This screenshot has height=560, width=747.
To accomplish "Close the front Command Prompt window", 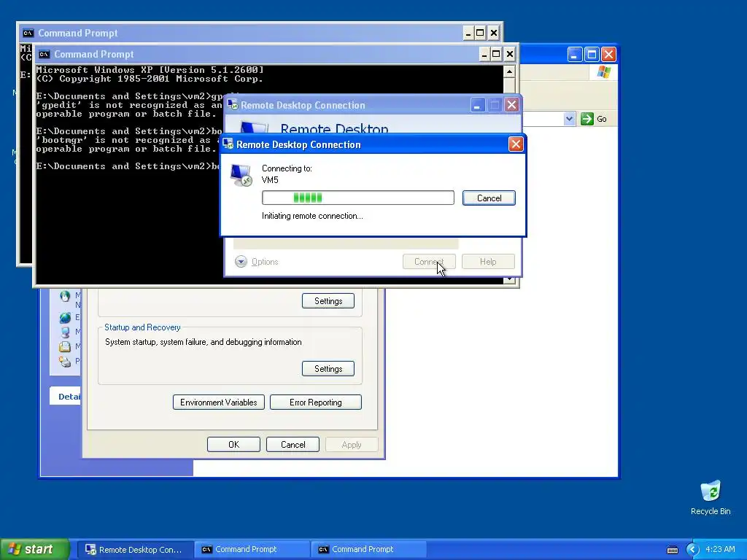I will click(509, 54).
